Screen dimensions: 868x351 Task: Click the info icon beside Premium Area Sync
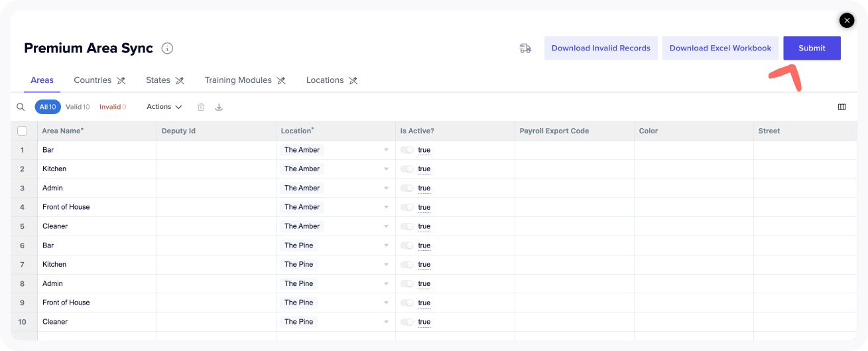(168, 48)
